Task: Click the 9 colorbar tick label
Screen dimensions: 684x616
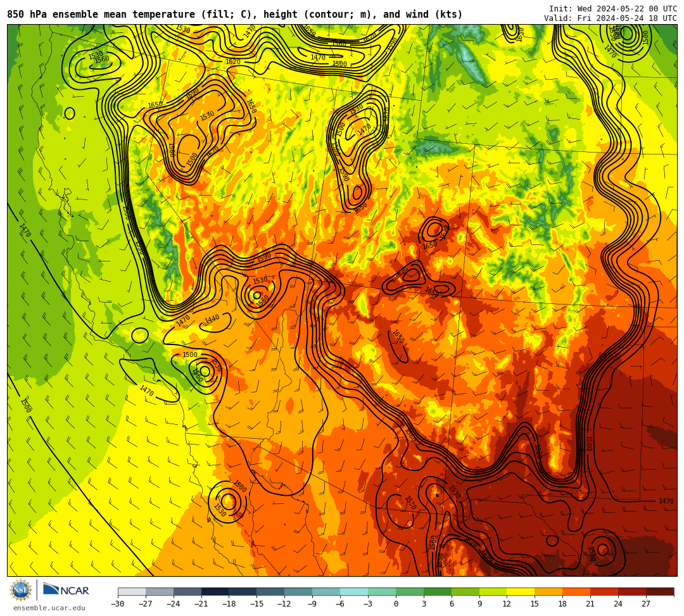Action: [x=479, y=604]
